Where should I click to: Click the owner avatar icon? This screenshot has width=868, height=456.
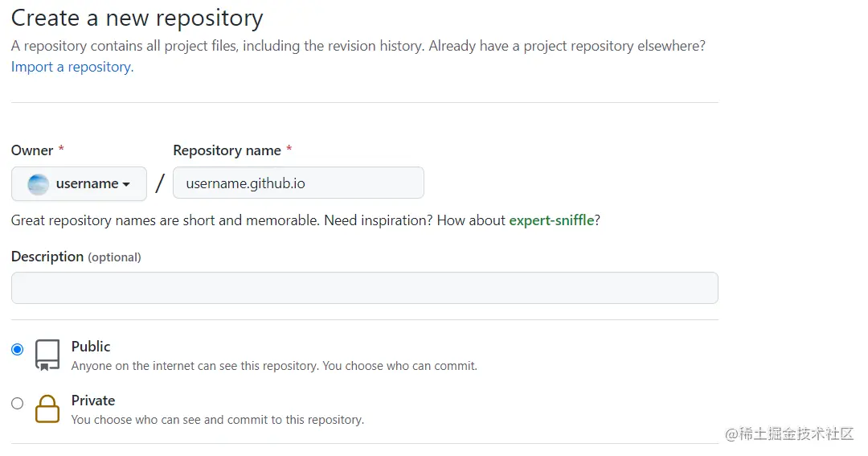tap(39, 184)
